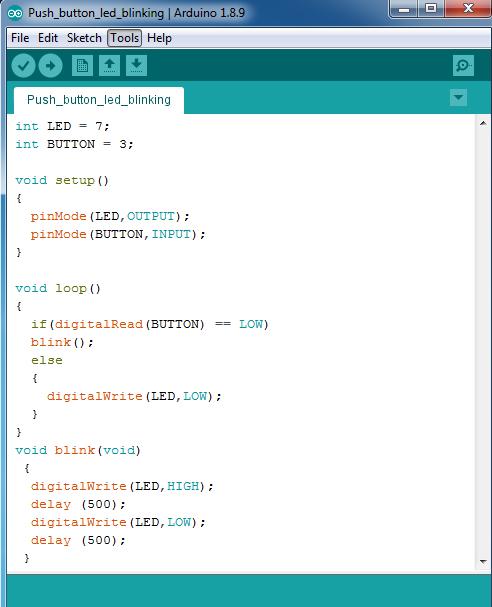Viewport: 492px width, 607px height.
Task: Minimize the Arduino window
Action: point(404,9)
